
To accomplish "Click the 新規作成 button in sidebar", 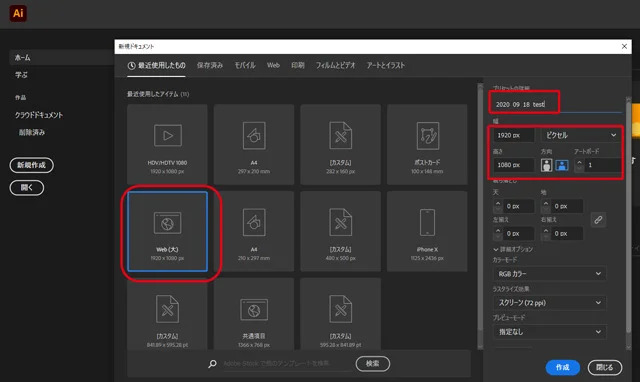I will tap(31, 165).
